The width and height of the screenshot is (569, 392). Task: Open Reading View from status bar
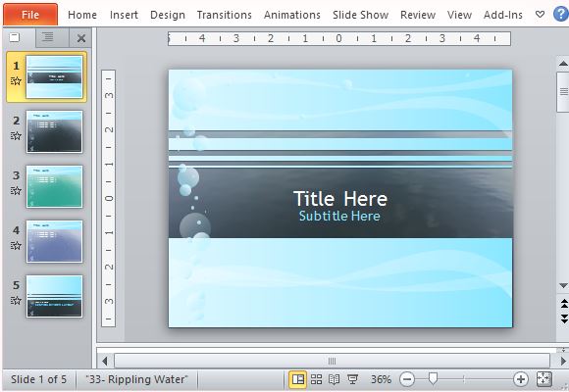[x=334, y=379]
